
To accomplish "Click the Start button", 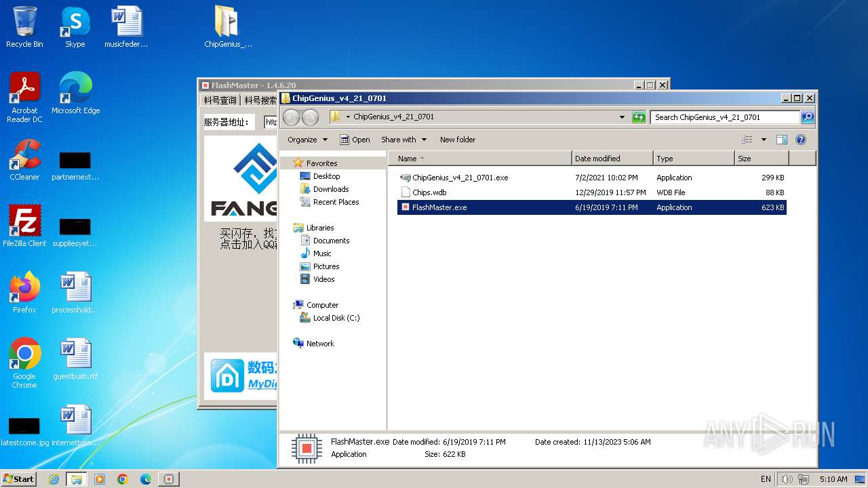I will [x=19, y=479].
